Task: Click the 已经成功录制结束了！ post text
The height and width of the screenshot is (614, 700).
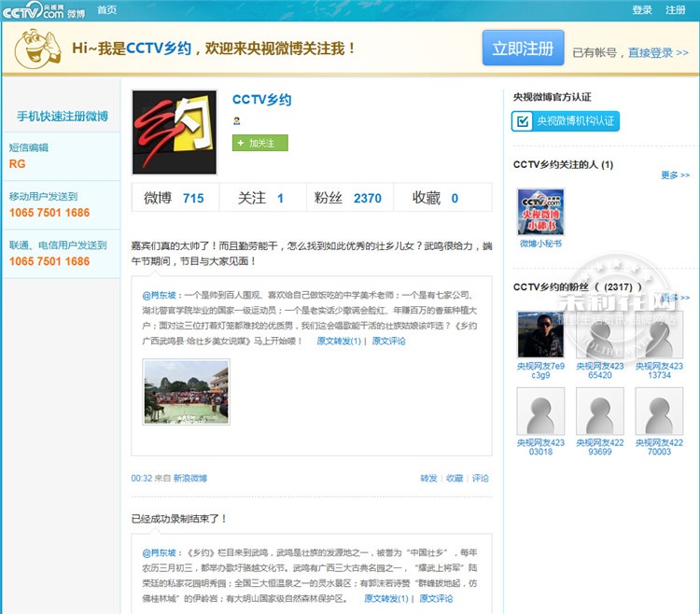Action: [x=179, y=519]
